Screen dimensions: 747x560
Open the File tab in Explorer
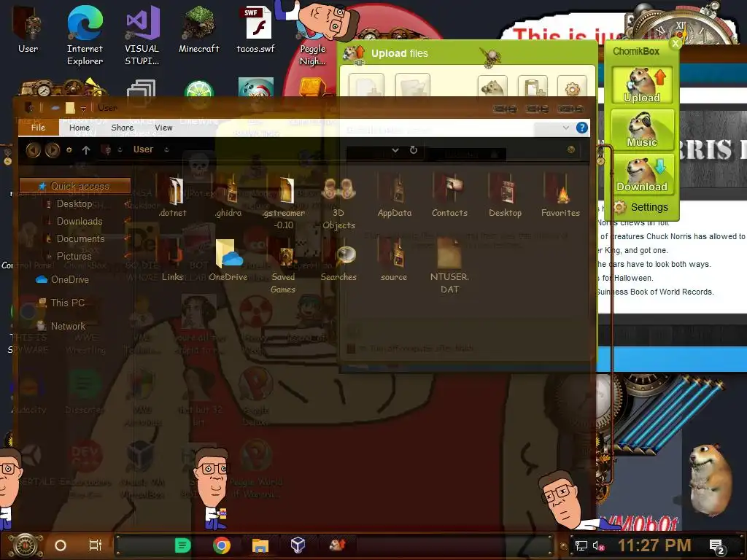pos(38,127)
